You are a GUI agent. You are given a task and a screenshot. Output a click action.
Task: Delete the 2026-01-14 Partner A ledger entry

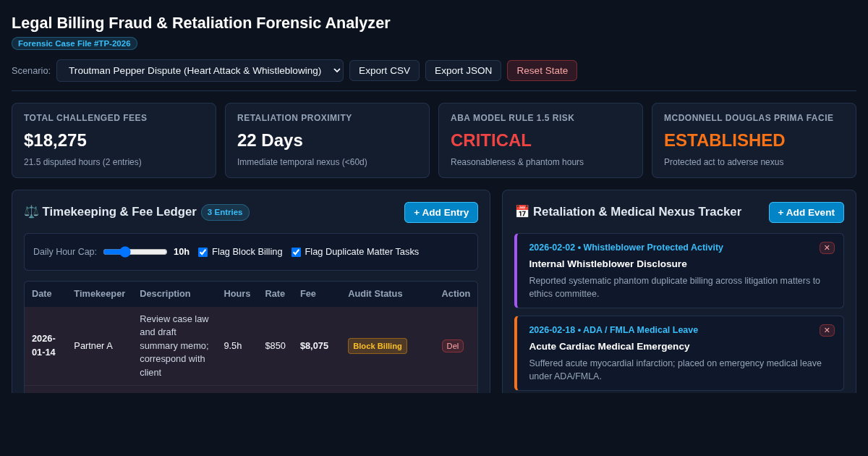pyautogui.click(x=453, y=346)
